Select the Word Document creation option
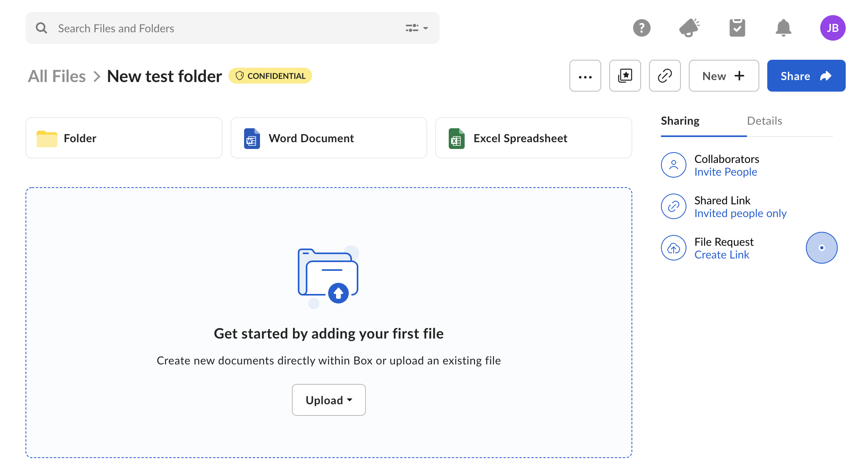868x466 pixels. (328, 137)
